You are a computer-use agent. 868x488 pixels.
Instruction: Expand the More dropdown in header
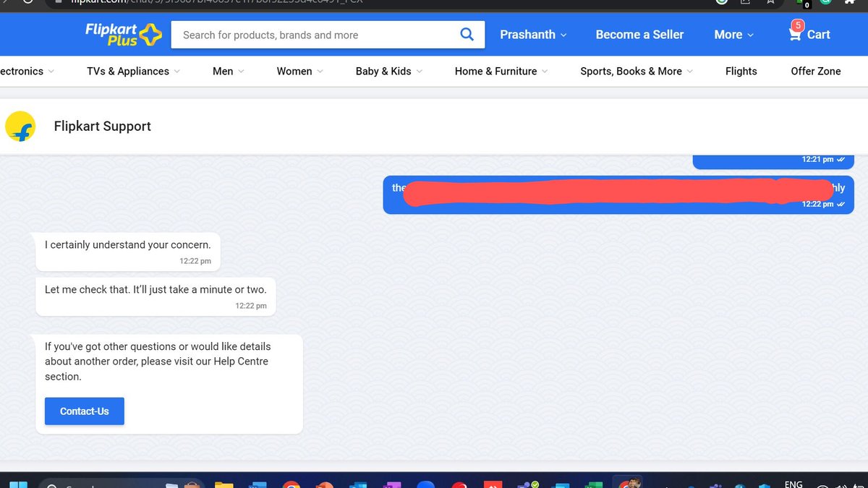[734, 35]
